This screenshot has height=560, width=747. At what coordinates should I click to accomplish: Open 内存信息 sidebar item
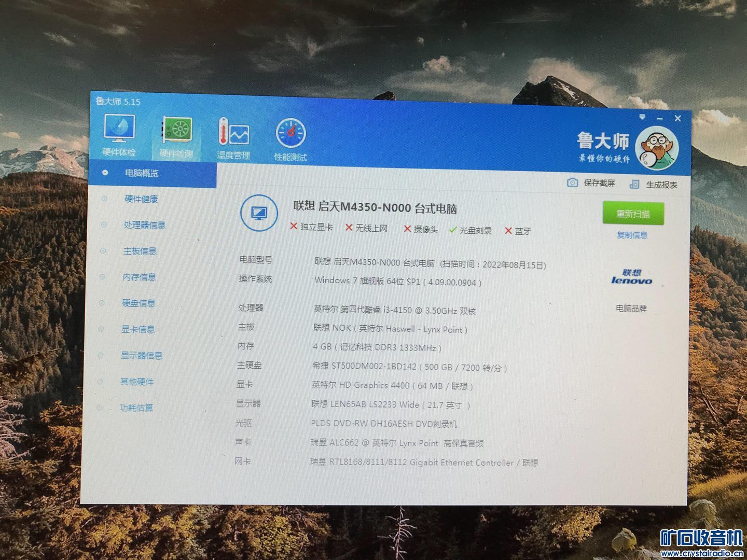click(139, 277)
